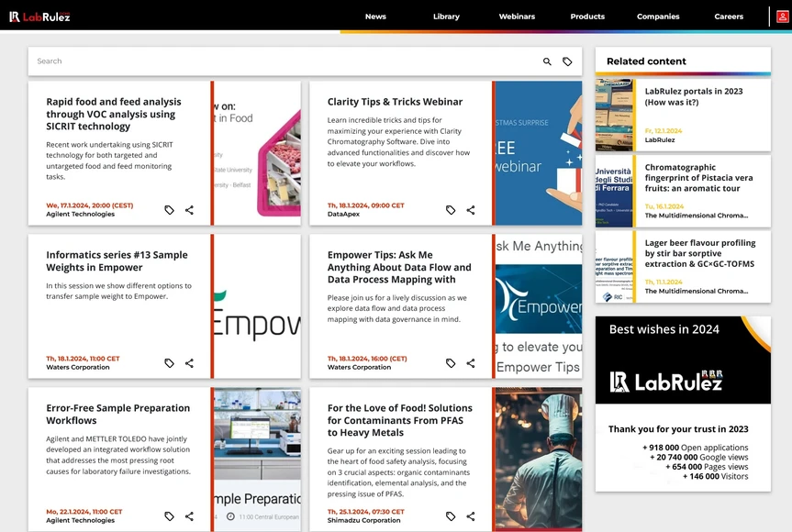Go to Webinars section
Screen dimensions: 792x532
[x=517, y=17]
